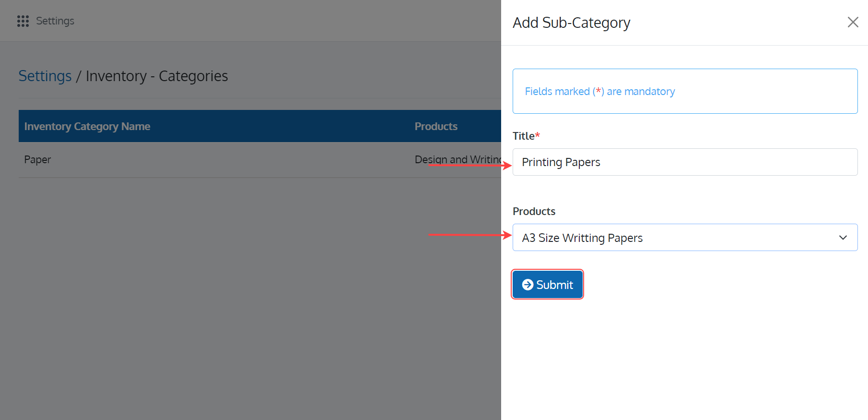Sort by Inventory Category Name column header

click(x=87, y=126)
